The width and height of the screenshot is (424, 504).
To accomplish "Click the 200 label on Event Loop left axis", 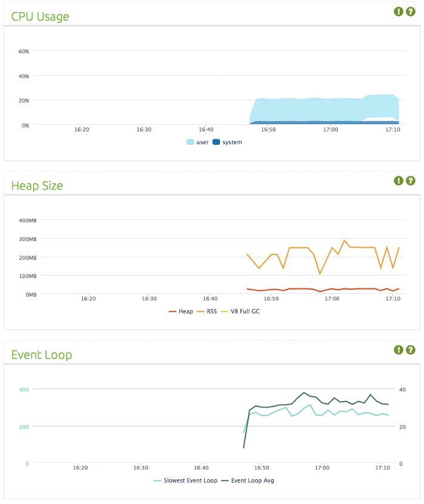I will point(24,427).
